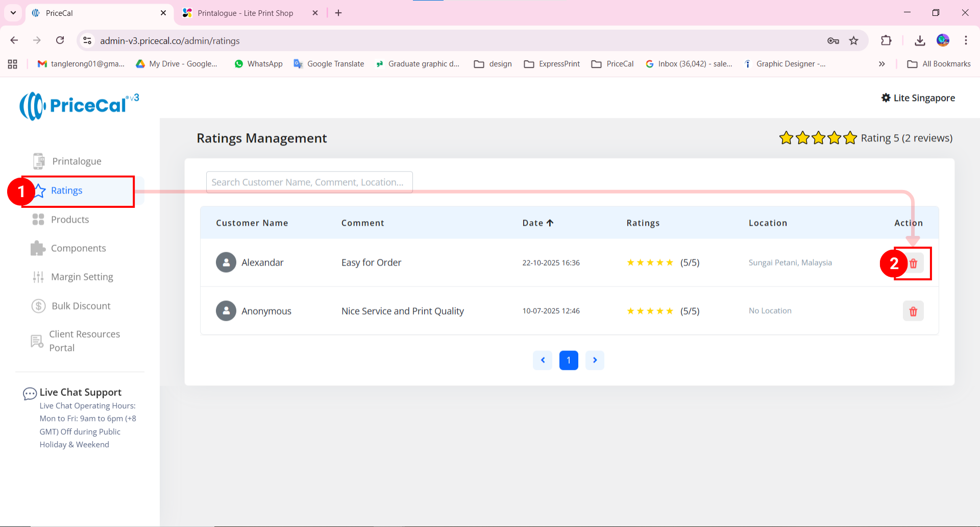Switch to Printalogue - Lite Print Shop tab
This screenshot has width=980, height=527.
coord(245,13)
